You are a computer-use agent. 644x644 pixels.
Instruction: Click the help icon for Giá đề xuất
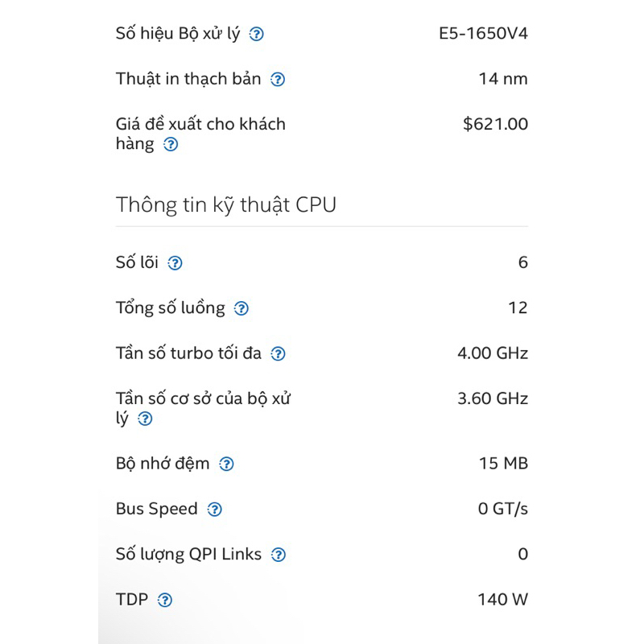pyautogui.click(x=171, y=146)
